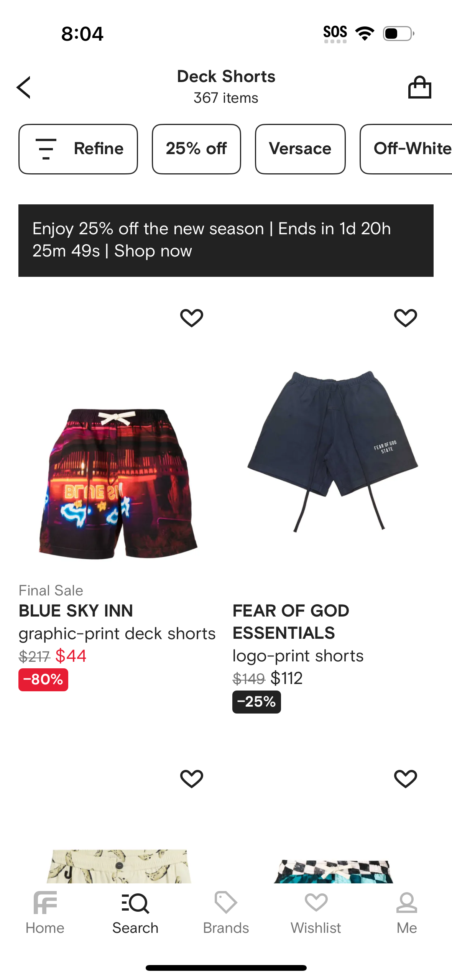
Task: Open the Me profile tab
Action: point(407,913)
